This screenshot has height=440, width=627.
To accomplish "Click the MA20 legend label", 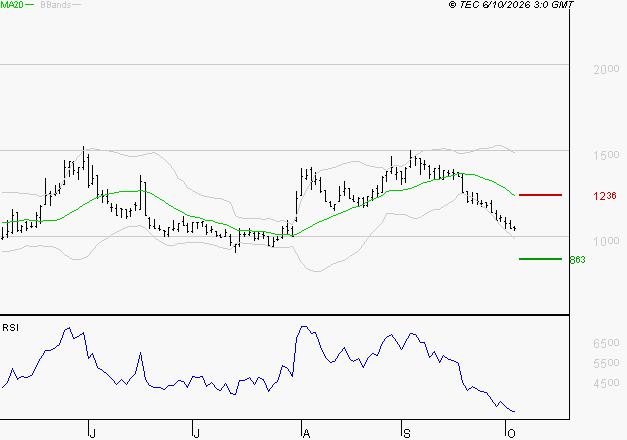I will pyautogui.click(x=11, y=5).
